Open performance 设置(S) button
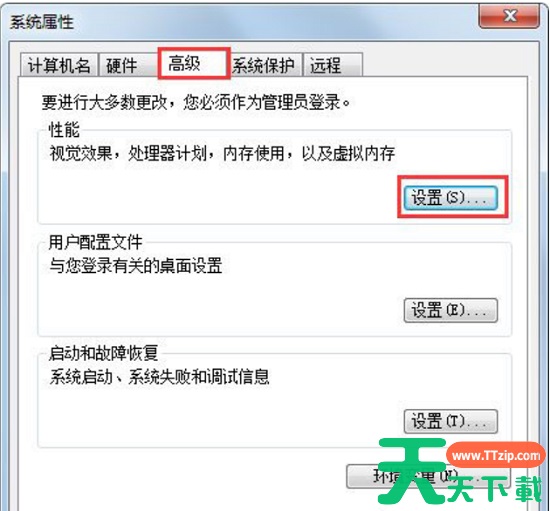550x511 pixels. coord(450,198)
